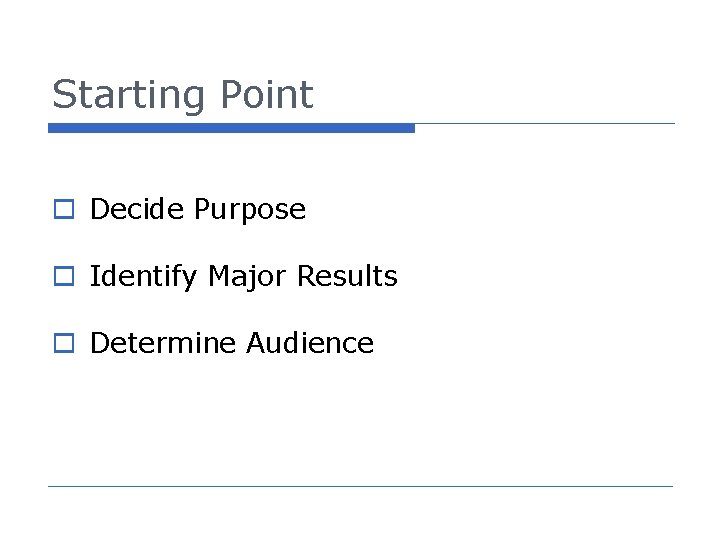Click the word Starting in the title
The height and width of the screenshot is (540, 720).
[x=128, y=96]
